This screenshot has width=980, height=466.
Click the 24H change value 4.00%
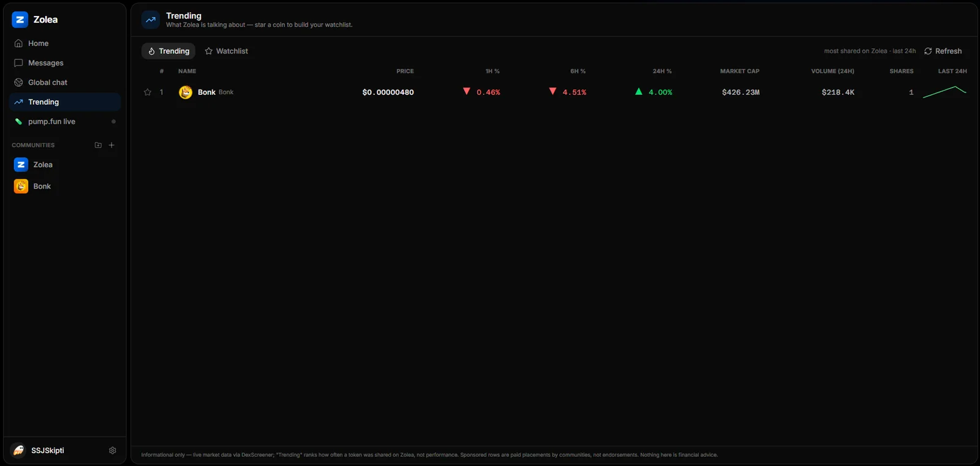(x=660, y=92)
